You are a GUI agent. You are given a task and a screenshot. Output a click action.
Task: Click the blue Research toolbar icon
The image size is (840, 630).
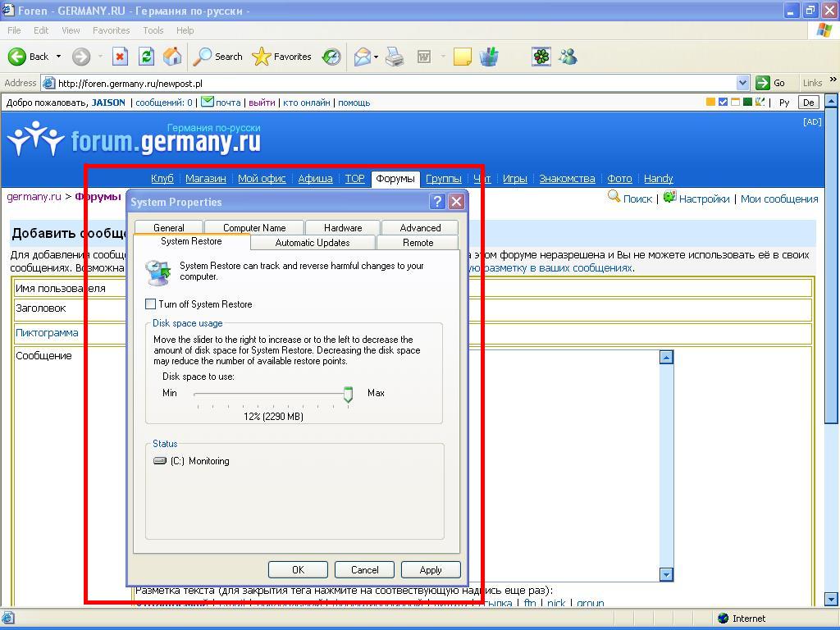[489, 57]
